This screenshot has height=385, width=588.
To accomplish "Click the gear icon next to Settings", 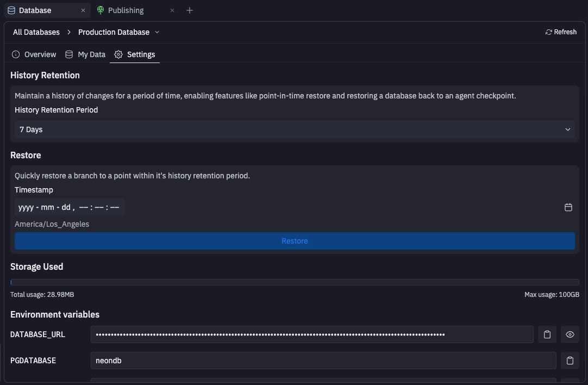I will click(118, 54).
